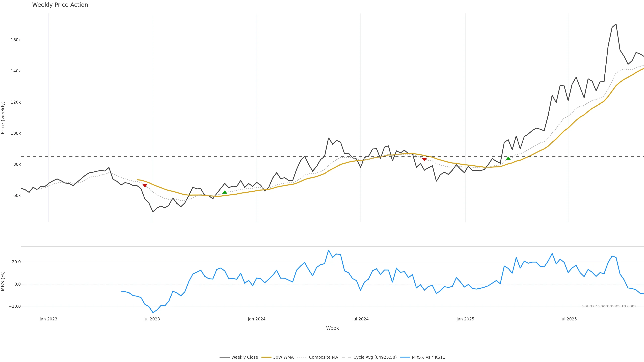Click the sharemaestro.com source text
644x362 pixels.
tap(609, 306)
